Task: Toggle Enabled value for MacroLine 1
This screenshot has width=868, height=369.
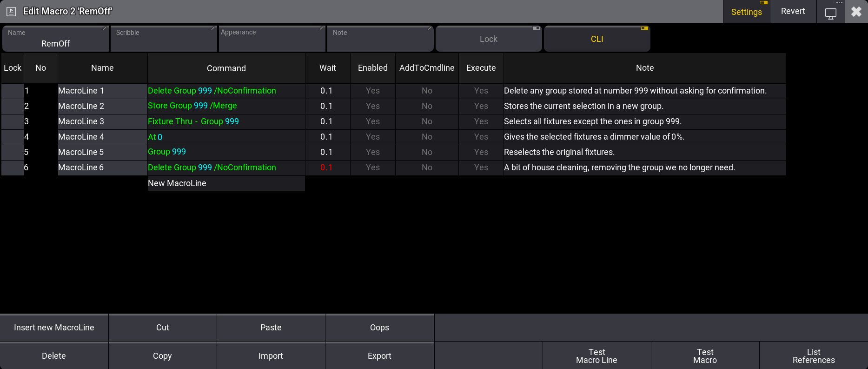Action: [372, 91]
